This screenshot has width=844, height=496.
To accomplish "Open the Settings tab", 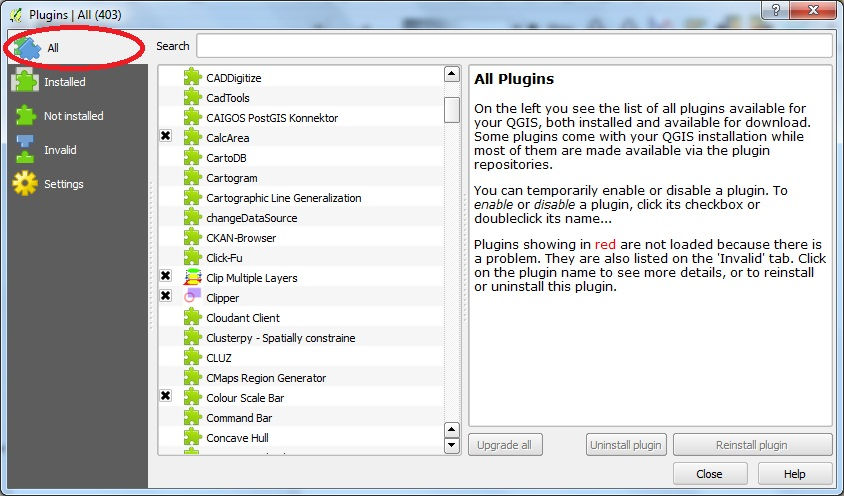I will pyautogui.click(x=77, y=184).
